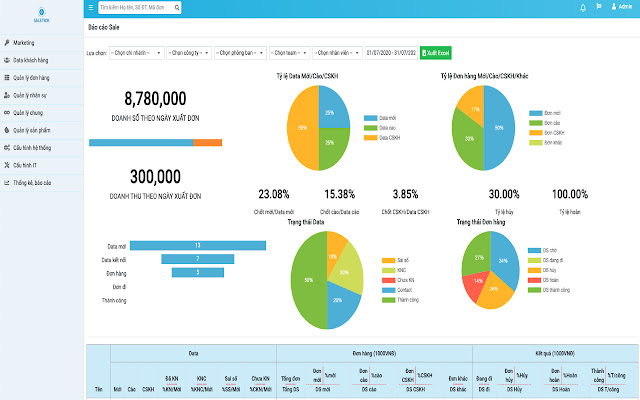Open Quản lý đơn hàng menu
The image size is (640, 400).
point(42,78)
